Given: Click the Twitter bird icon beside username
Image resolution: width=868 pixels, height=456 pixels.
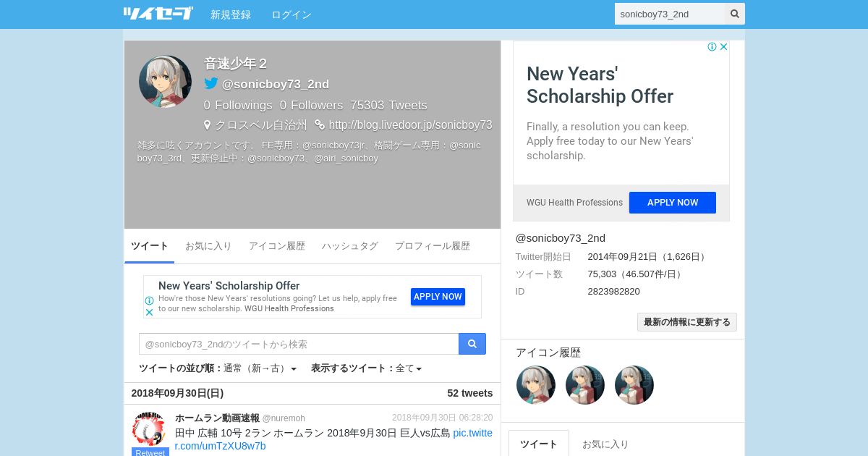Looking at the screenshot, I should pos(211,83).
